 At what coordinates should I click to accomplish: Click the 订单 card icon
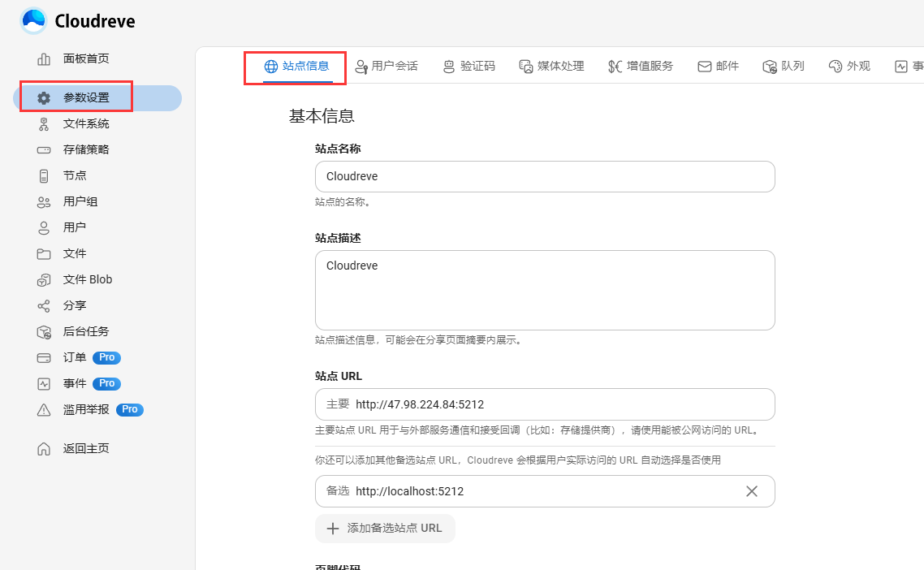(44, 357)
